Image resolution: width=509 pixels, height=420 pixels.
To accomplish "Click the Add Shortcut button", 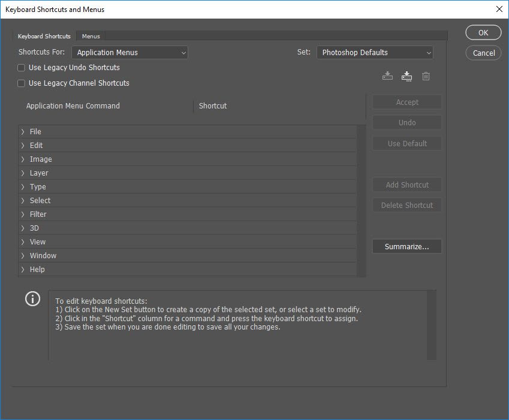I will 406,185.
